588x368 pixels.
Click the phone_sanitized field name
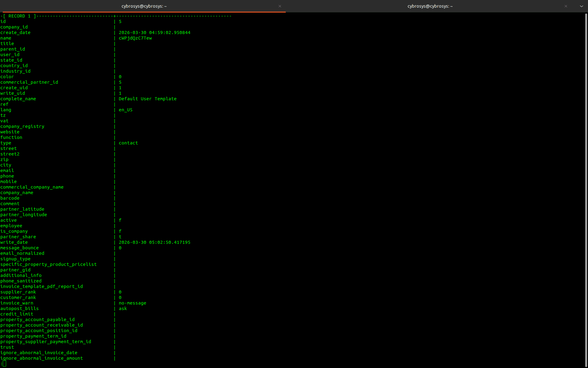pyautogui.click(x=21, y=281)
